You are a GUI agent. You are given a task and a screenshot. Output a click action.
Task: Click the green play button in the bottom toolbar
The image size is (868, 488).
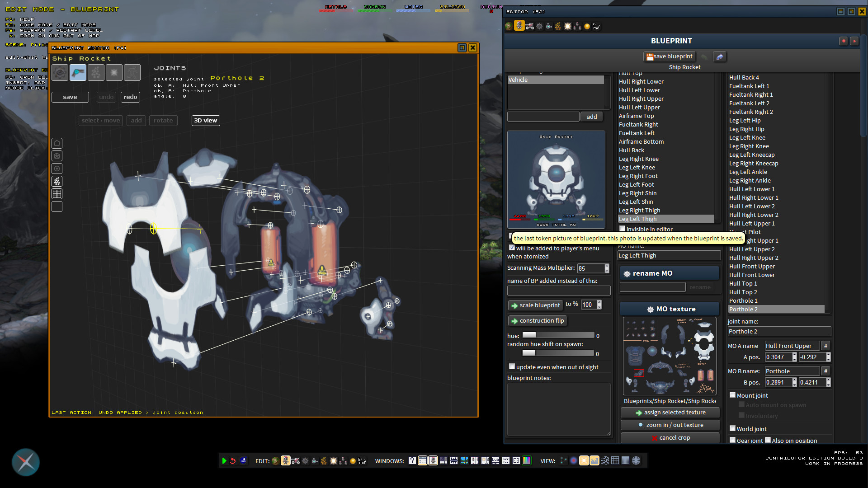tap(224, 461)
